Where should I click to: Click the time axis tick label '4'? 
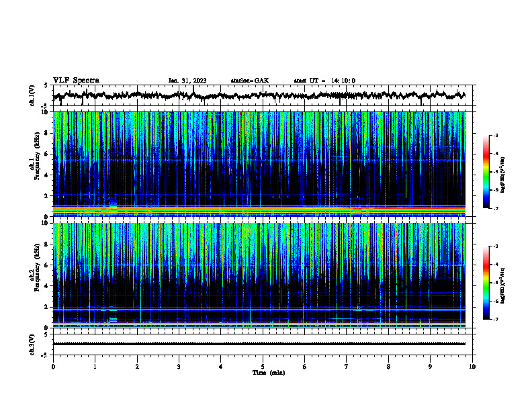[221, 367]
